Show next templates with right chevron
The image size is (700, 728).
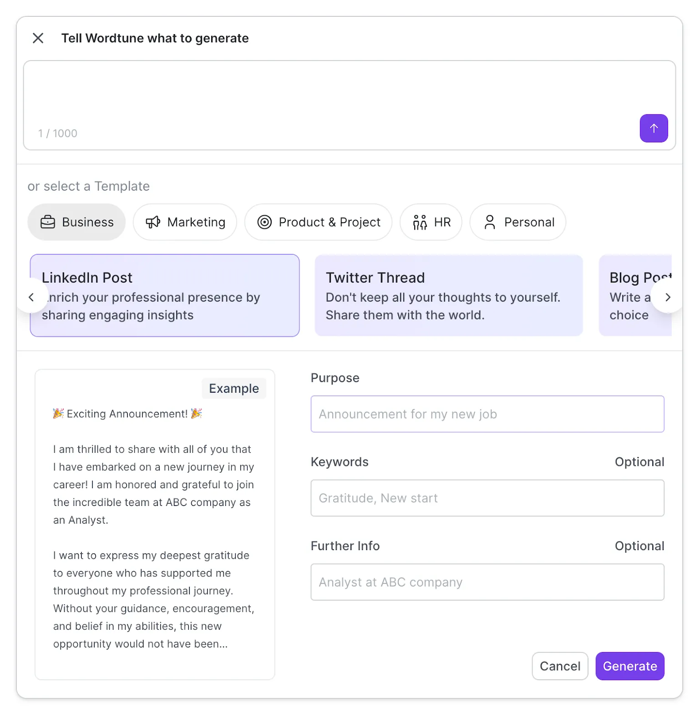(x=667, y=297)
